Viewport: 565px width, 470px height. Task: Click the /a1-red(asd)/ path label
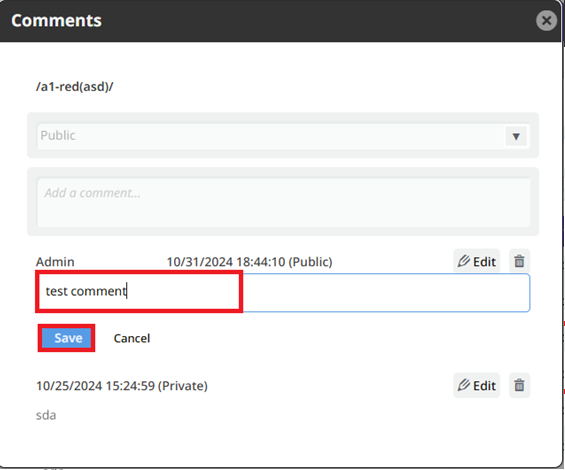click(75, 87)
